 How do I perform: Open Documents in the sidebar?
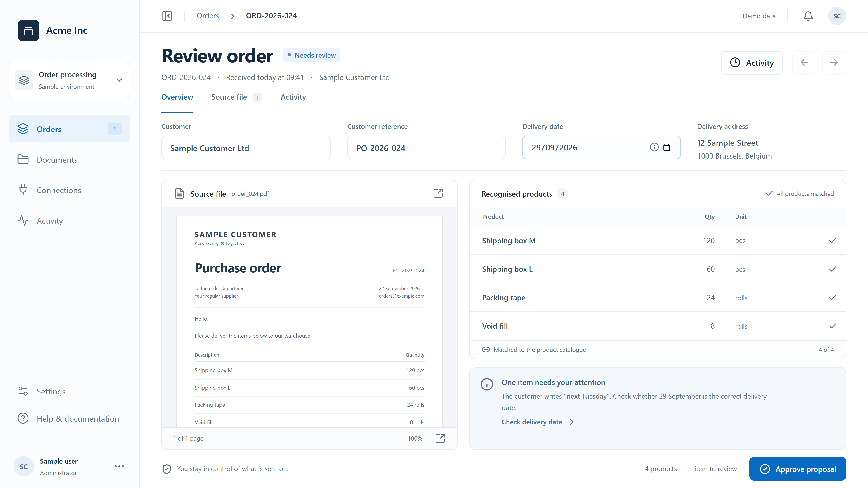point(69,160)
